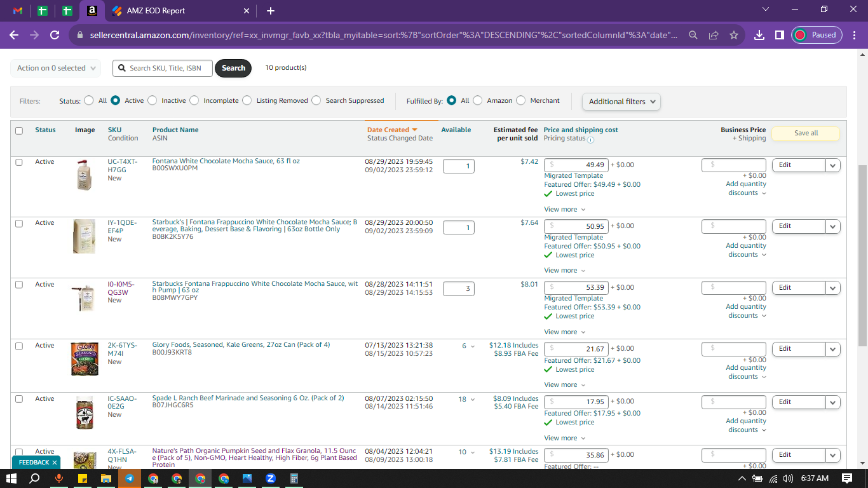Image resolution: width=868 pixels, height=488 pixels.
Task: Open the Chrome downloads icon
Action: click(759, 35)
